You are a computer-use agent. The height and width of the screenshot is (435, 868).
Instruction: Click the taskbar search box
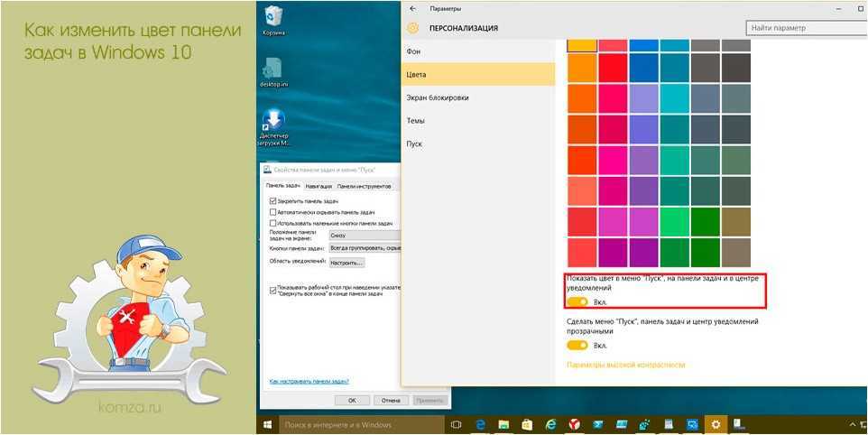362,424
